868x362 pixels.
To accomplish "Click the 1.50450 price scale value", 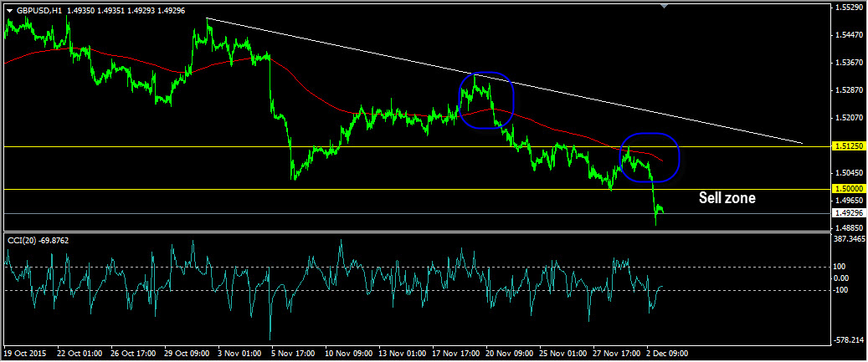I will click(x=850, y=172).
